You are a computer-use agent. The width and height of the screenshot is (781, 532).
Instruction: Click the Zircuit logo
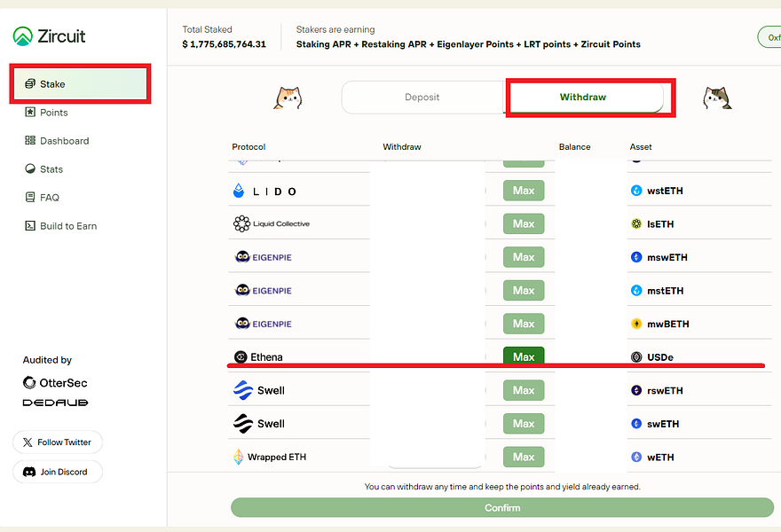click(49, 36)
